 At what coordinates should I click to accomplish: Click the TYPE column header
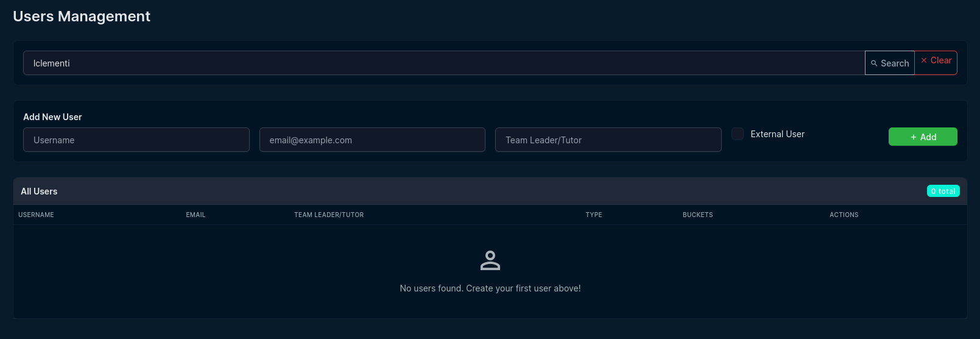tap(594, 215)
